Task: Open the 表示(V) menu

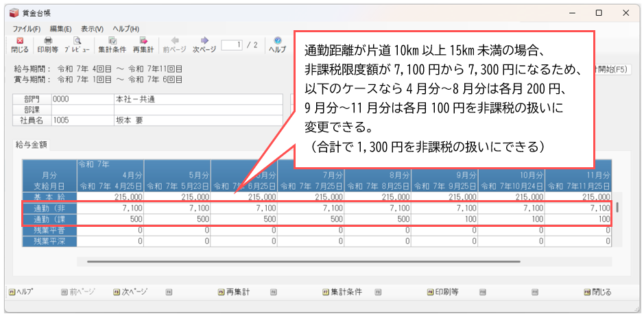Action: coord(92,29)
